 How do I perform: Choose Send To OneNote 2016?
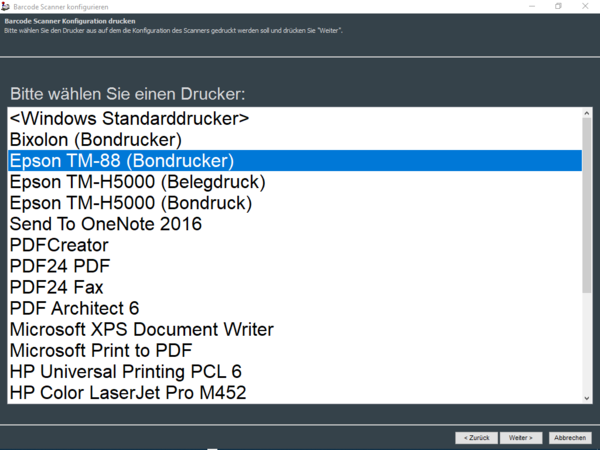coord(106,224)
